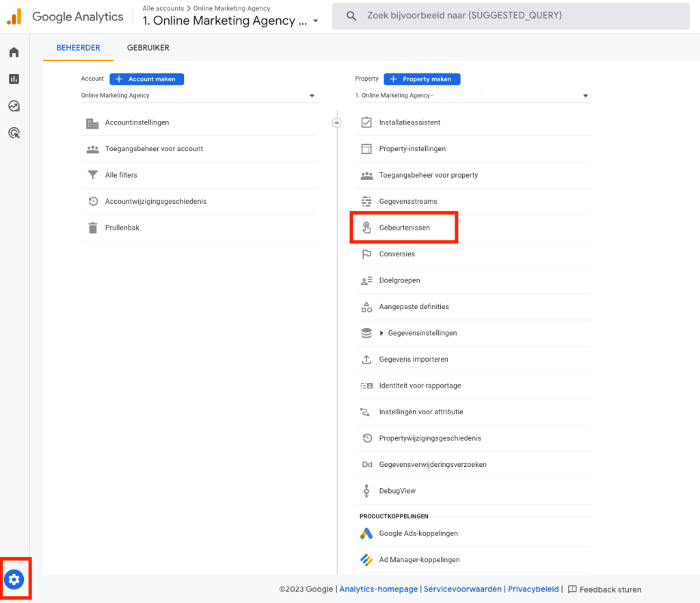Select the BEHEERDER tab
The height and width of the screenshot is (603, 700).
click(x=78, y=48)
